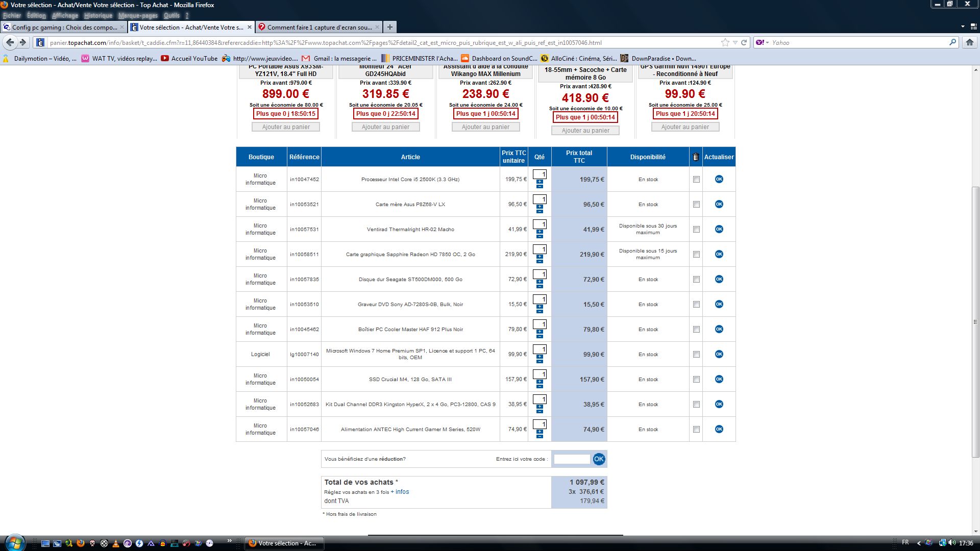980x551 pixels.
Task: Go to Firefox home page icon
Action: pos(969,43)
